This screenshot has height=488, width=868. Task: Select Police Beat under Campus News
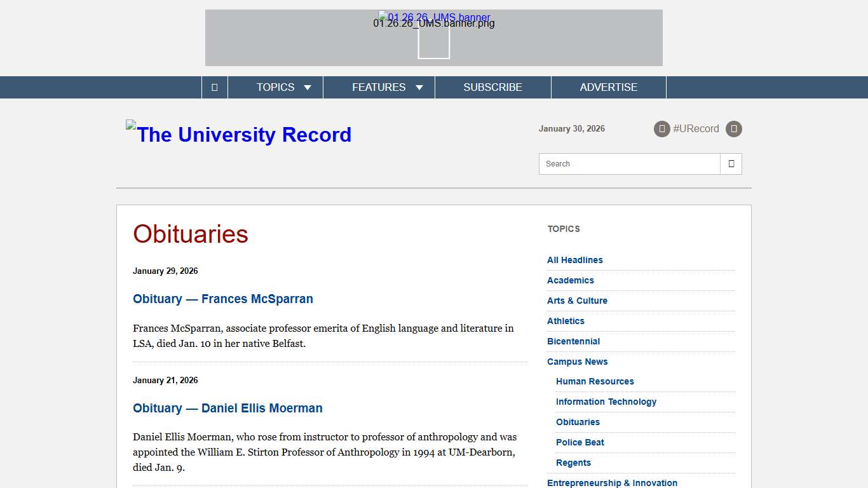580,442
